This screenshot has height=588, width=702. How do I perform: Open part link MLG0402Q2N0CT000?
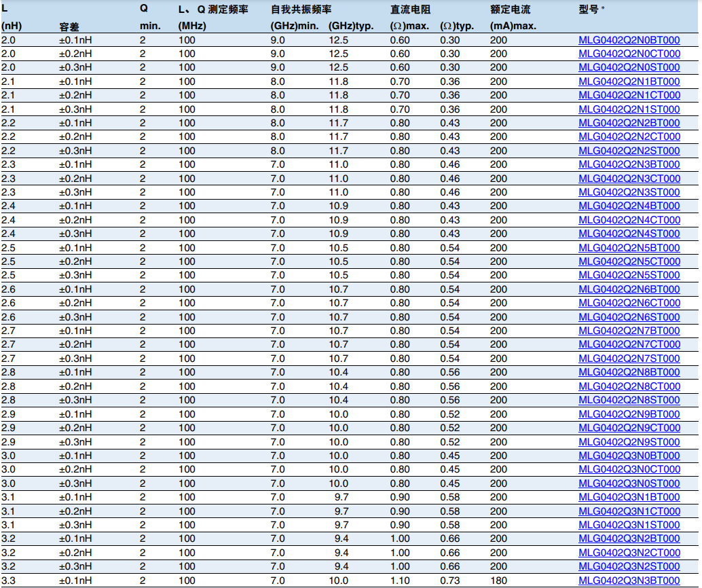[x=629, y=54]
